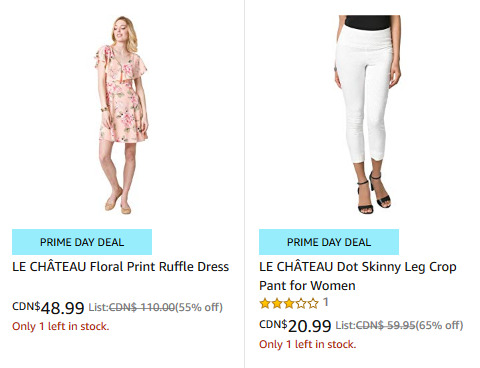Click the struck-through CDN$ 110.00 list price
The image size is (480, 368).
coord(142,307)
